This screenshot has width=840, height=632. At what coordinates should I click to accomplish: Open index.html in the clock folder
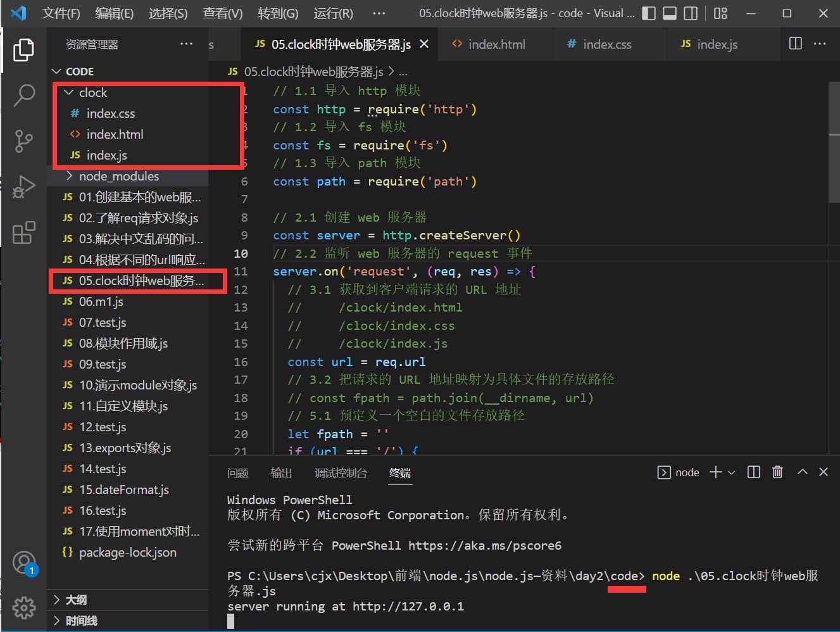click(129, 134)
